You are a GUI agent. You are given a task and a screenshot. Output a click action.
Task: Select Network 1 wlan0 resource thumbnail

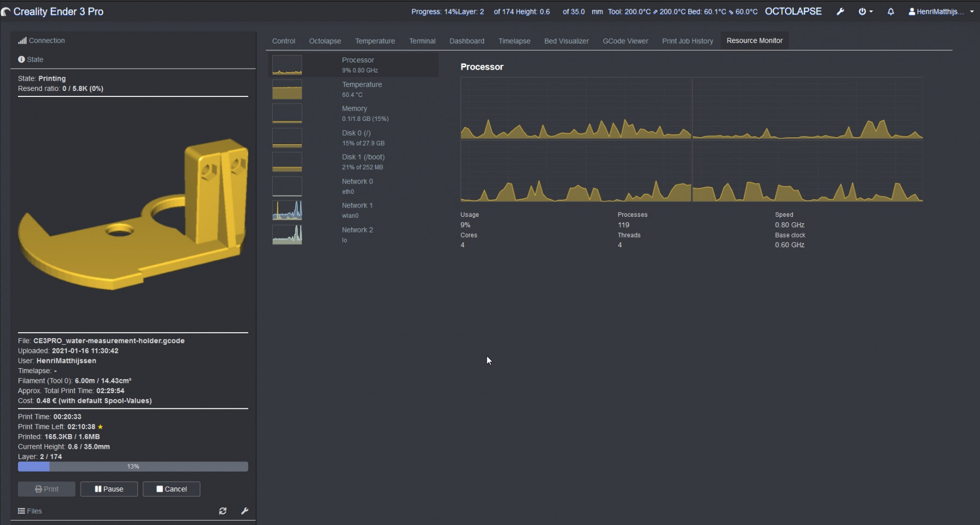click(x=287, y=210)
